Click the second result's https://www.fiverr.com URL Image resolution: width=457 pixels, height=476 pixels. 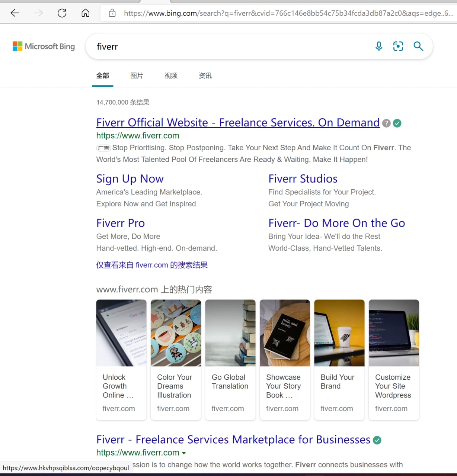click(138, 453)
